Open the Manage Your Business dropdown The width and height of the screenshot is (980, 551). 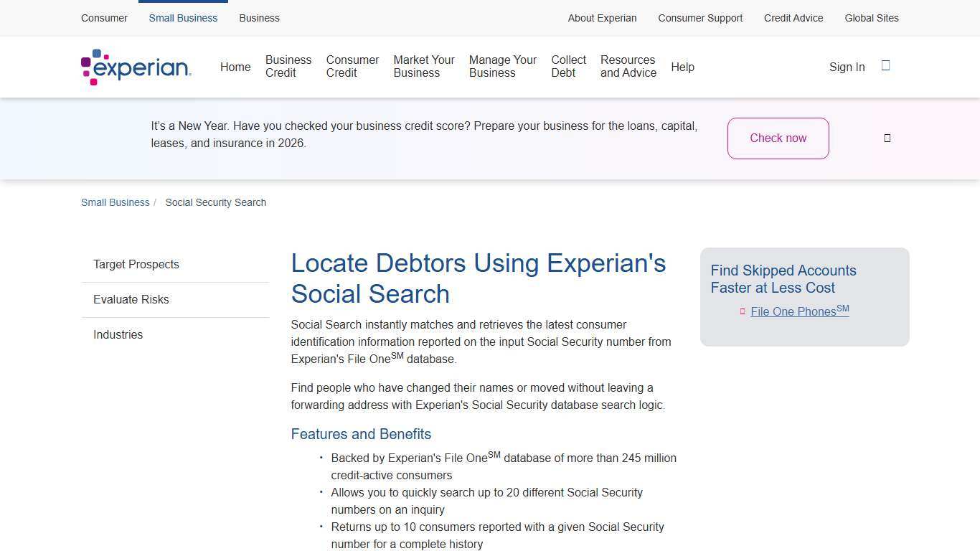502,67
